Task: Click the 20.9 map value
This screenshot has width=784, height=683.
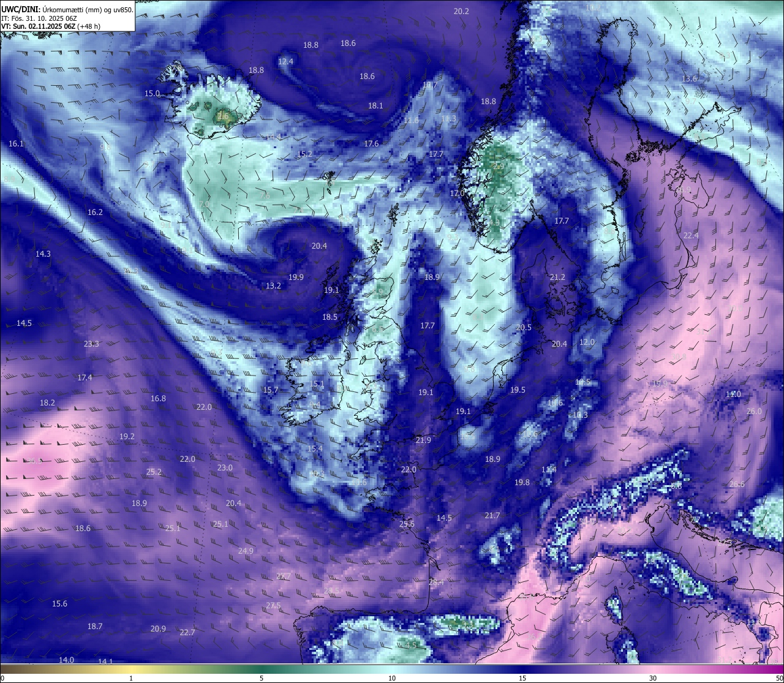Action: tap(158, 629)
